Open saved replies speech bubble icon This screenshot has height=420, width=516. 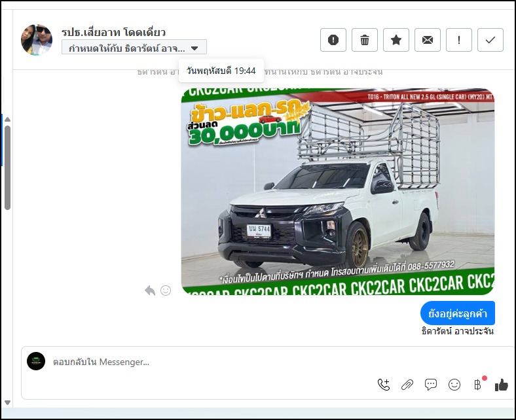click(430, 385)
